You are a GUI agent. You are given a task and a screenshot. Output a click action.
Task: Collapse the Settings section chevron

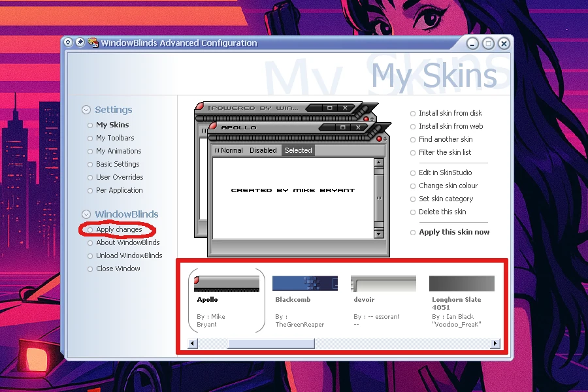pos(86,110)
